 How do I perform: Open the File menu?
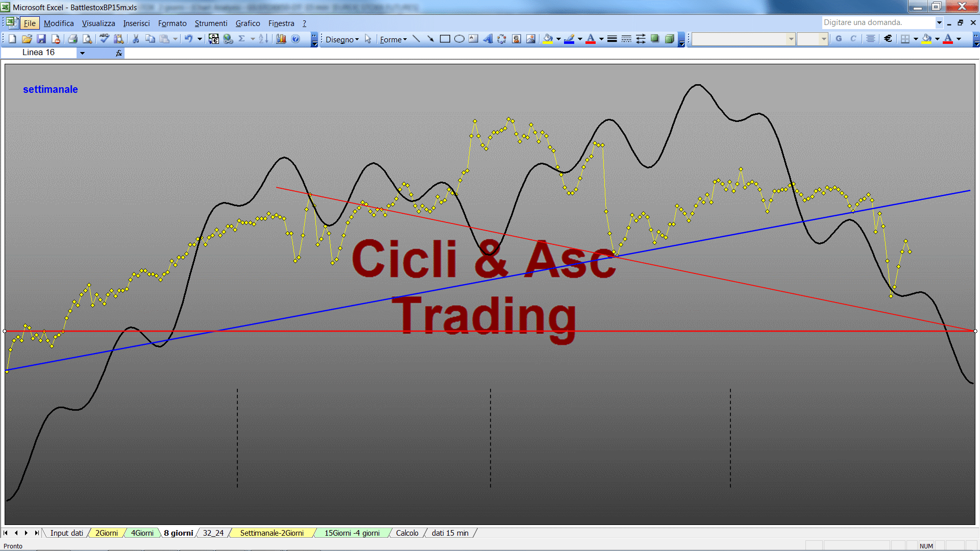(30, 23)
